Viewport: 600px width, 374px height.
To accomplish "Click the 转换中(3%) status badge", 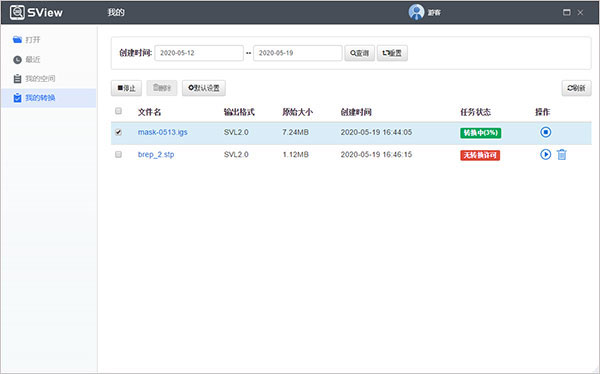I will pos(481,133).
